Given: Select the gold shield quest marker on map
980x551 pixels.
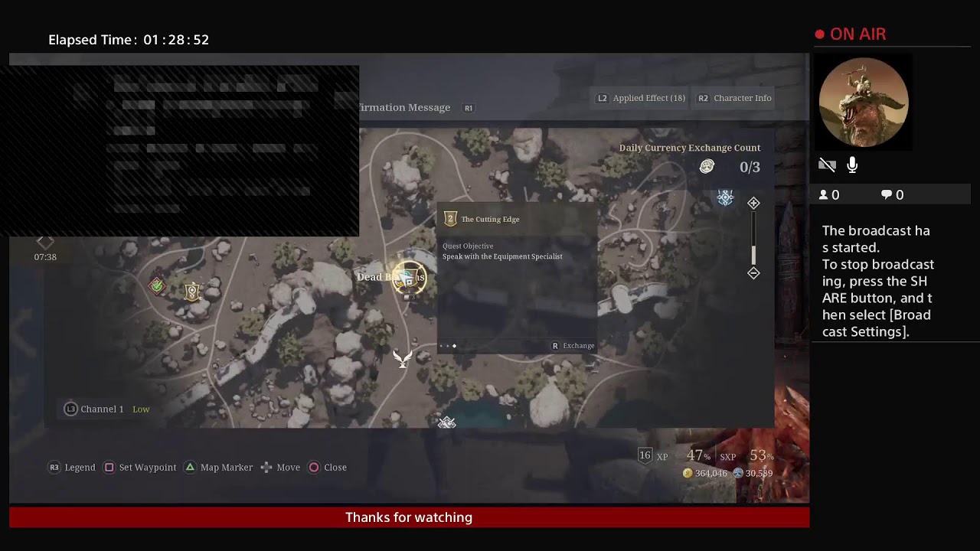Looking at the screenshot, I should coord(192,291).
